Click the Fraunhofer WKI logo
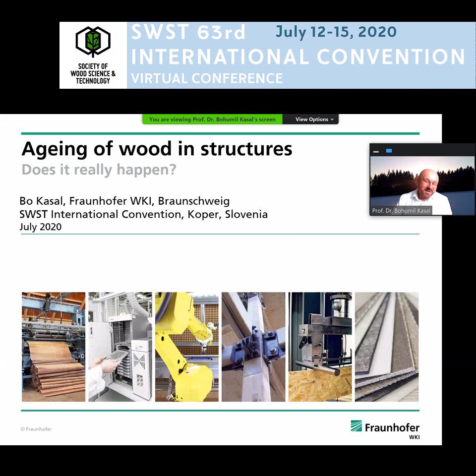 (385, 429)
